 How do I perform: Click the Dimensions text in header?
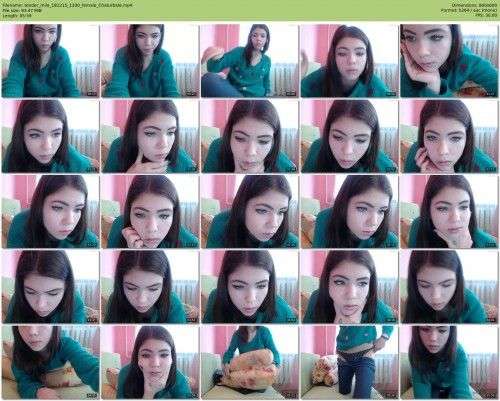tap(475, 6)
